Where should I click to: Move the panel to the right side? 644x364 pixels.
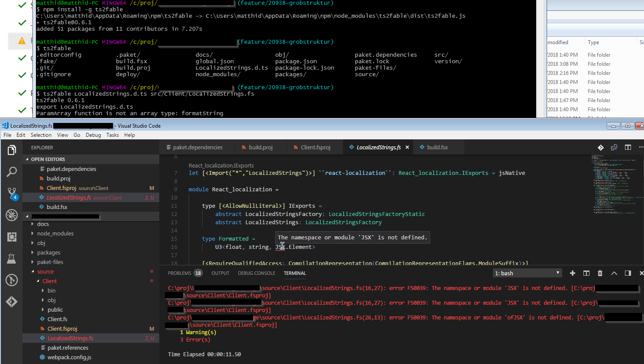coord(628,273)
